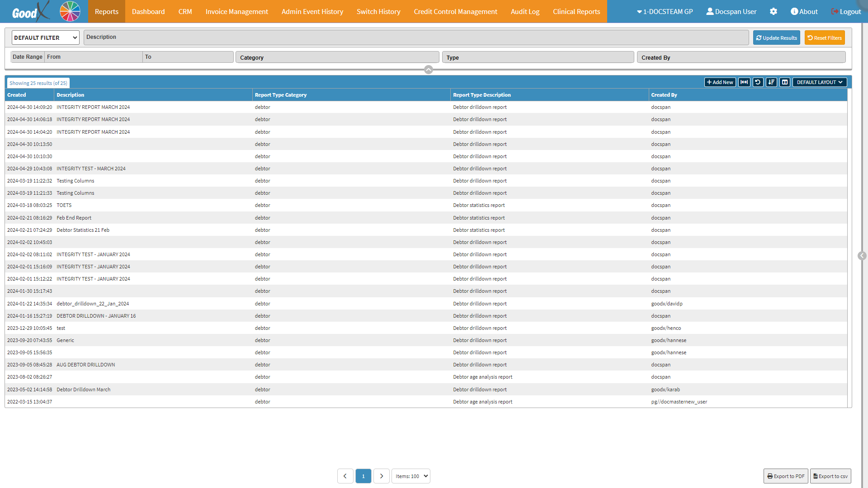This screenshot has width=868, height=488.
Task: Click the Reset Filters button
Action: pos(825,38)
